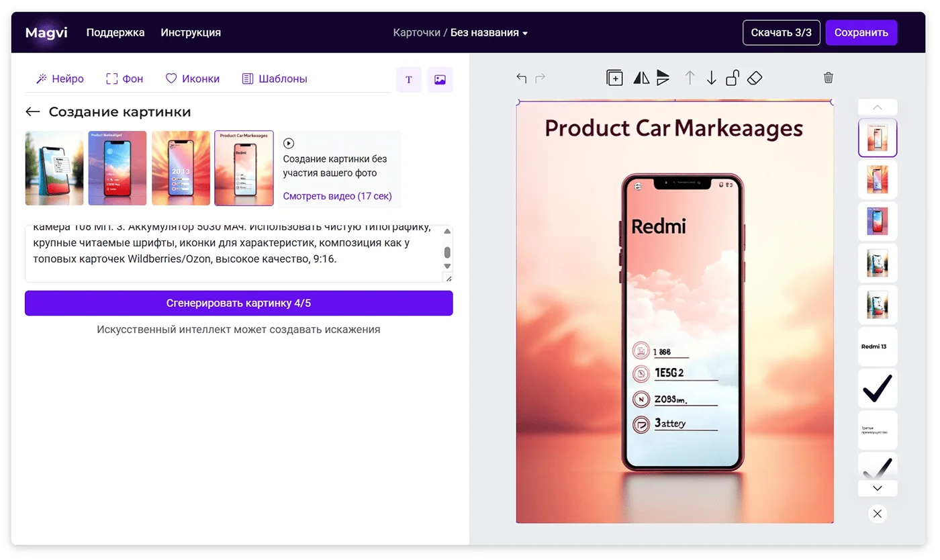Play the video tutorial icon
940x560 pixels.
(x=289, y=143)
